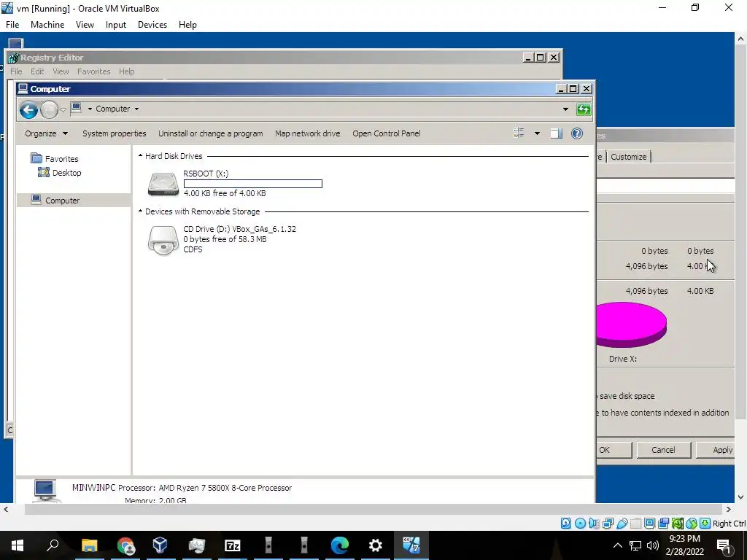Open the VirtualBox Devices menu
This screenshot has height=560, width=747.
click(x=152, y=25)
